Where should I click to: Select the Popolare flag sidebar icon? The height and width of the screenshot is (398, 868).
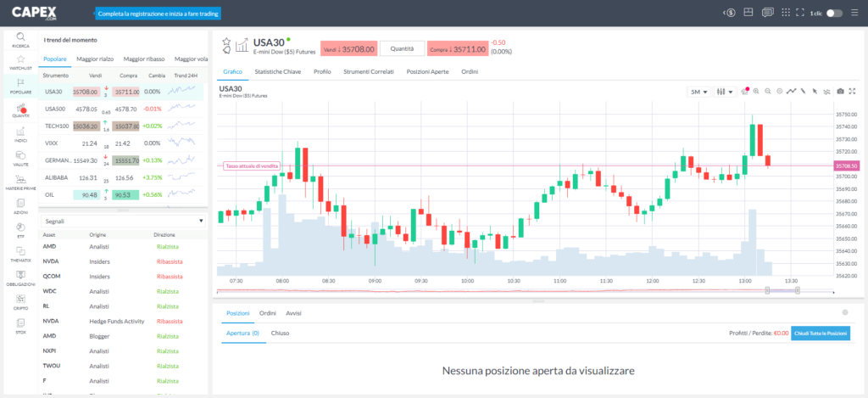tap(20, 86)
